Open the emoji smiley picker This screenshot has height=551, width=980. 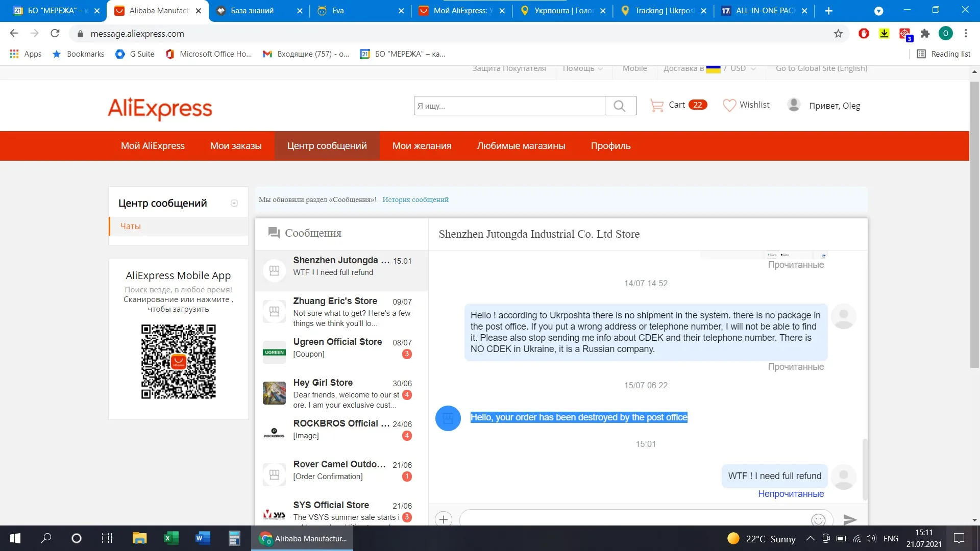point(818,519)
